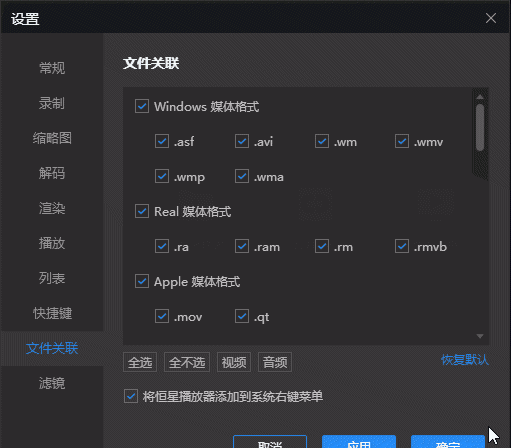Toggle the .ram checkbox
511x448 pixels.
coord(242,246)
